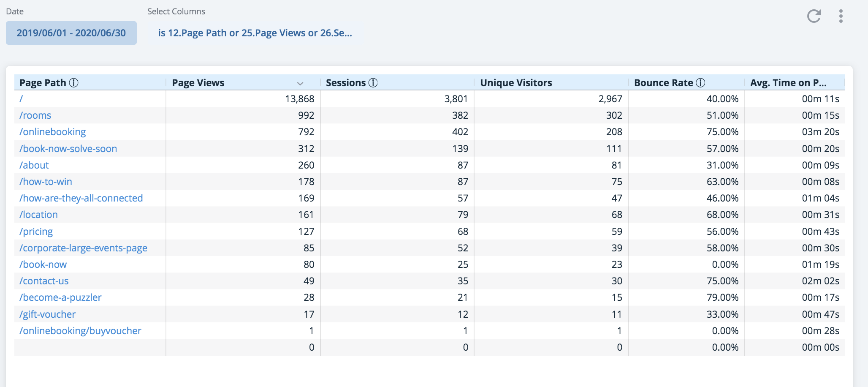Sort by the Sessions column header
This screenshot has height=387, width=868.
[x=346, y=83]
